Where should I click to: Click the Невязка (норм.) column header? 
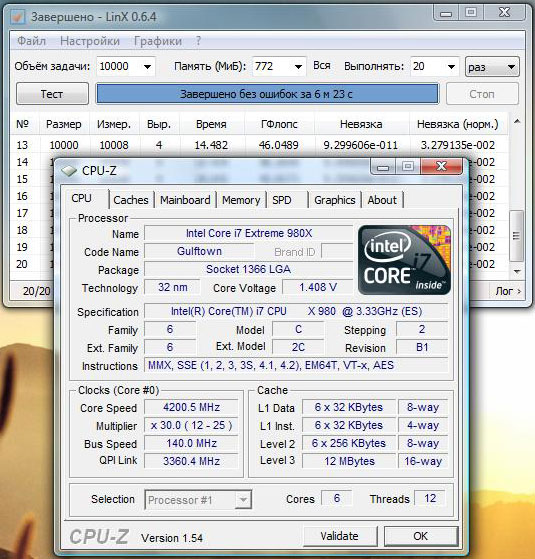coord(458,124)
